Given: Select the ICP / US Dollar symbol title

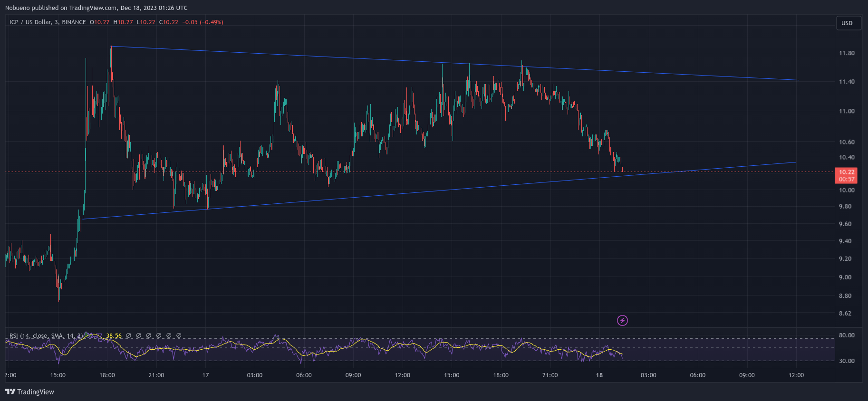Looking at the screenshot, I should 48,22.
